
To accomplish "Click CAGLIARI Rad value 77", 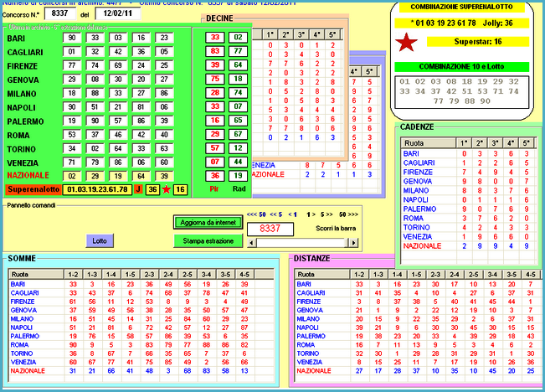I will coord(238,51).
